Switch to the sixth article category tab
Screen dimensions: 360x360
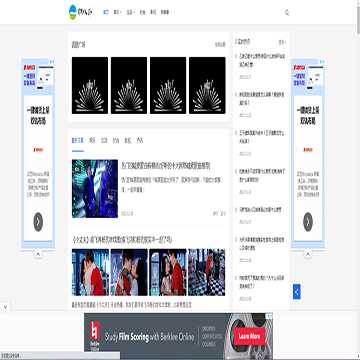pyautogui.click(x=140, y=140)
